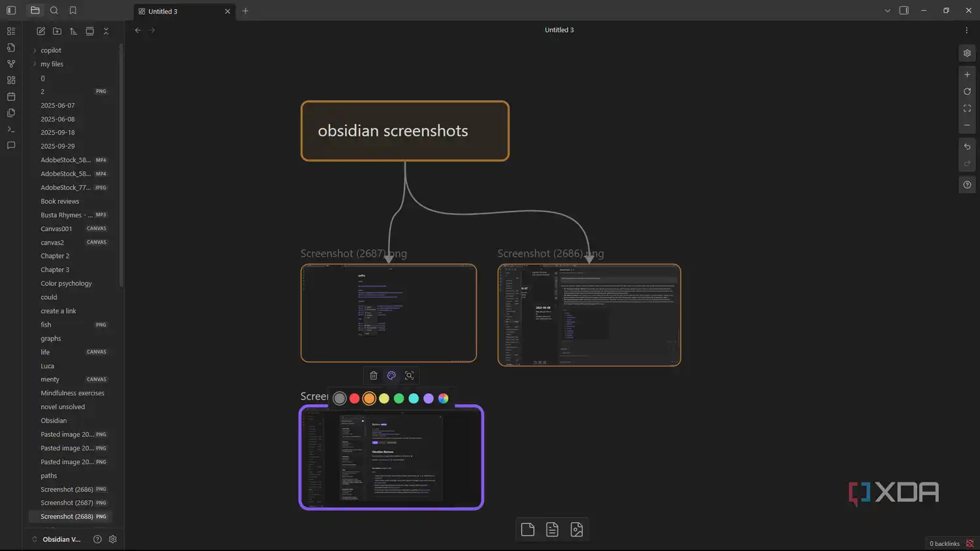Viewport: 980px width, 551px height.
Task: Switch to the Untitled 3 tab
Action: pyautogui.click(x=163, y=11)
